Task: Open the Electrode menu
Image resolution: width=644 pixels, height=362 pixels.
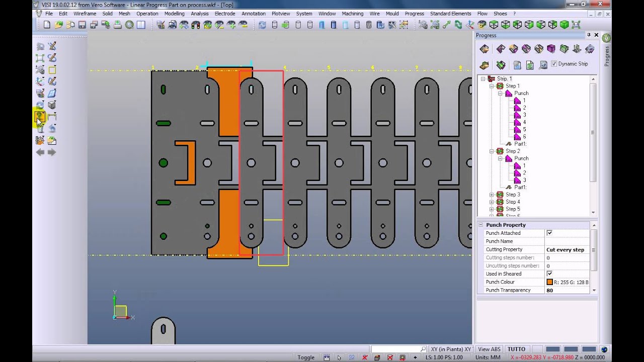Action: point(225,14)
